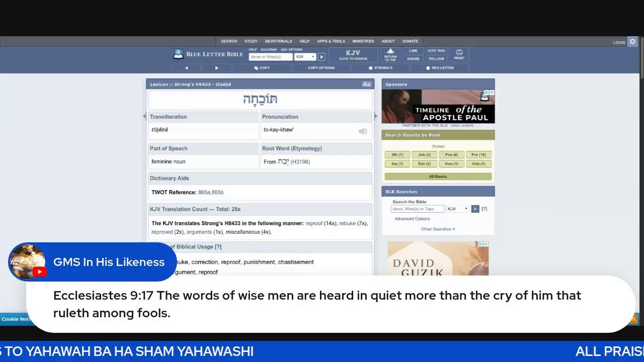Click KJV Click to Change version selector
This screenshot has height=362, width=644.
[x=353, y=54]
